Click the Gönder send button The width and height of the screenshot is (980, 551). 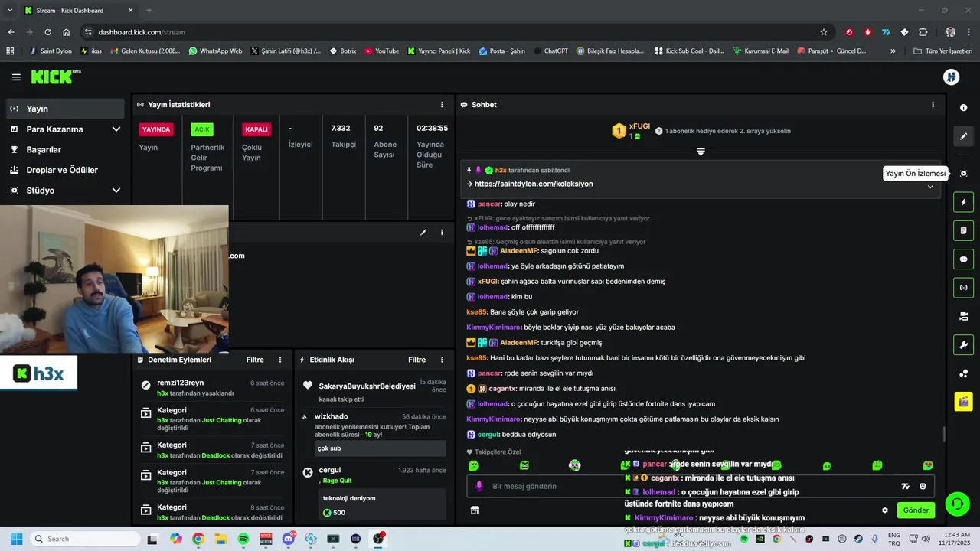tap(916, 510)
